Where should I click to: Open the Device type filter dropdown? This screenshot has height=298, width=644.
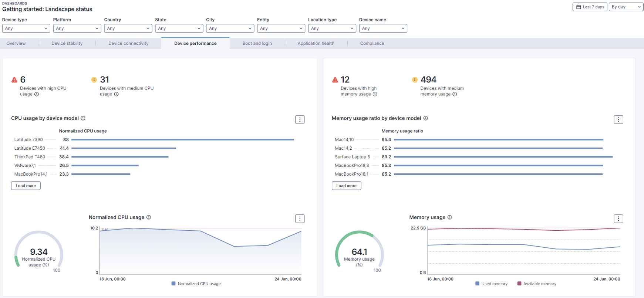click(x=26, y=28)
